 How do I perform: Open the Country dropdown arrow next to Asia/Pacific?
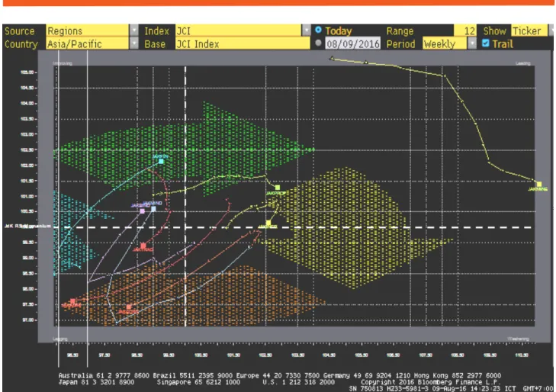pos(134,43)
